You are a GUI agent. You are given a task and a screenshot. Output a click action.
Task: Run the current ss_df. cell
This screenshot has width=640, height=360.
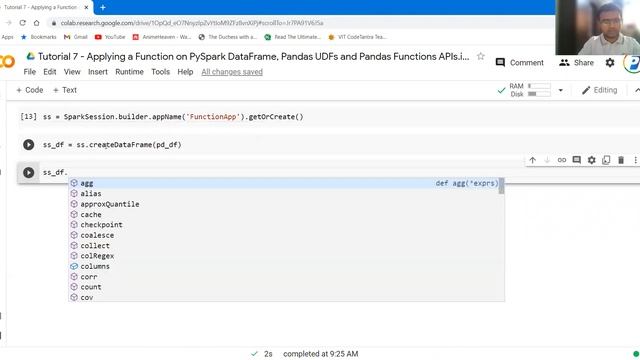29,172
